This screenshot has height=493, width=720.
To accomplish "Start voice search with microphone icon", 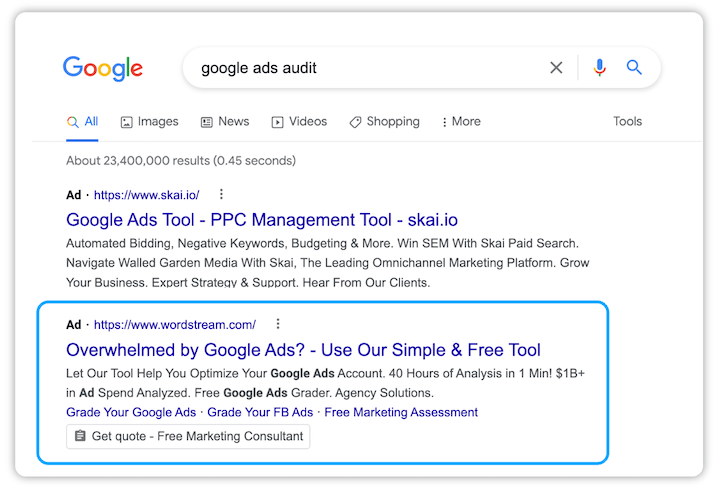I will (x=599, y=68).
